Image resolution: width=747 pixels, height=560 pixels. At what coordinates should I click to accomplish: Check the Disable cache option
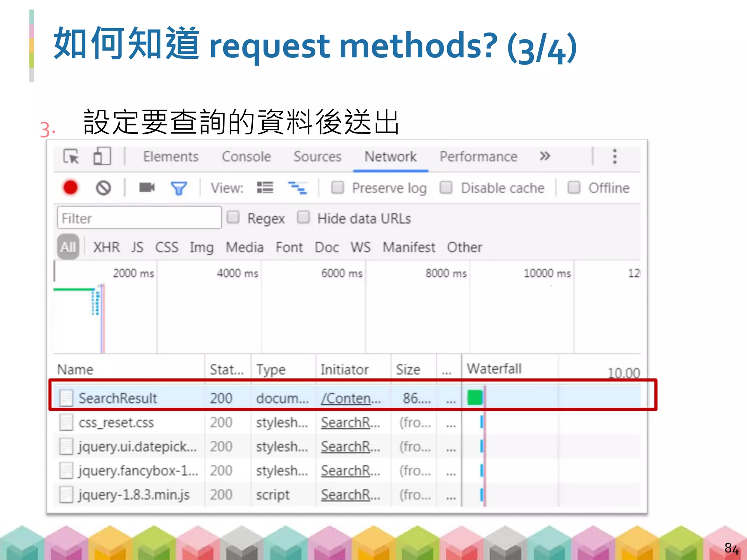446,188
